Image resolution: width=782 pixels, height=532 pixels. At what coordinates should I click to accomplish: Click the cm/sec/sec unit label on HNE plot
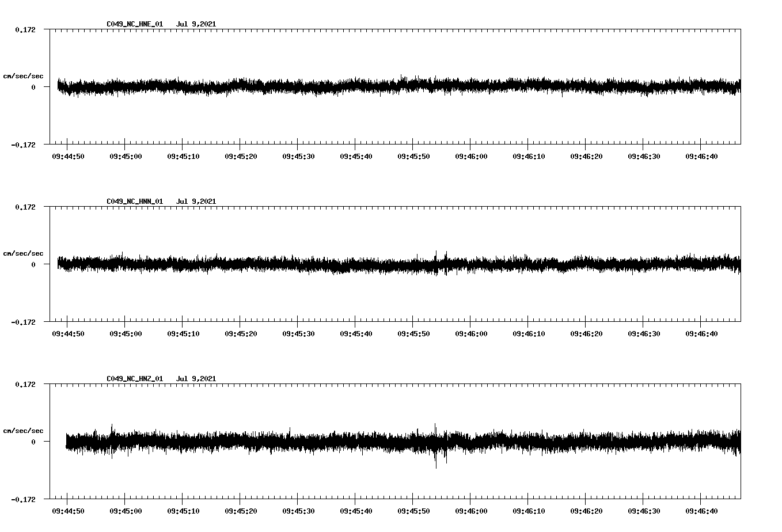(x=23, y=76)
